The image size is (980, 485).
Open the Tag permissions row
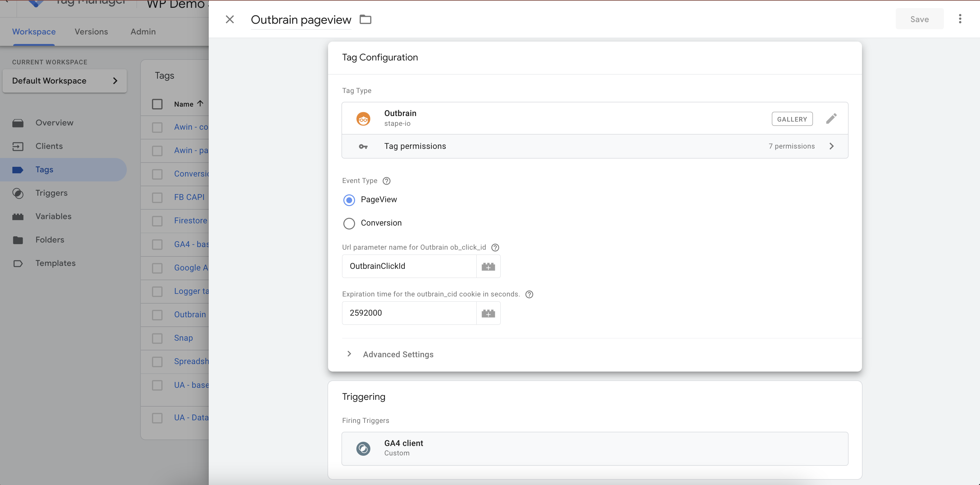click(x=595, y=146)
